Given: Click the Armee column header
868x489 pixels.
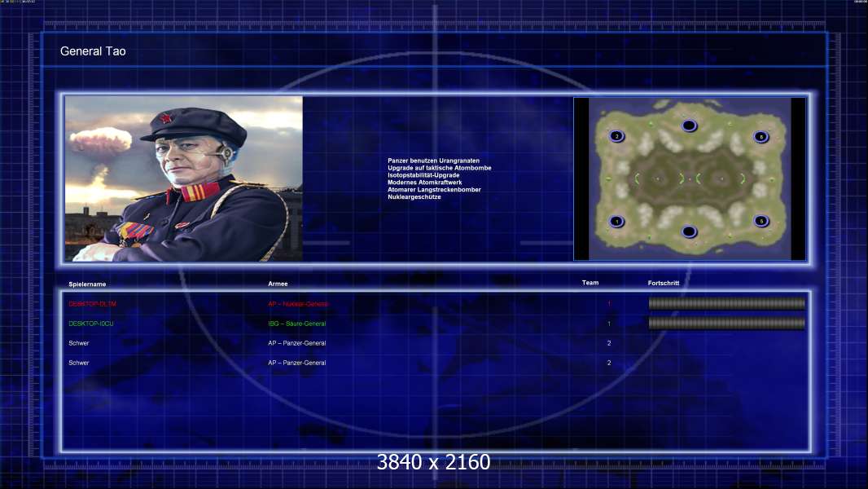Looking at the screenshot, I should click(278, 284).
